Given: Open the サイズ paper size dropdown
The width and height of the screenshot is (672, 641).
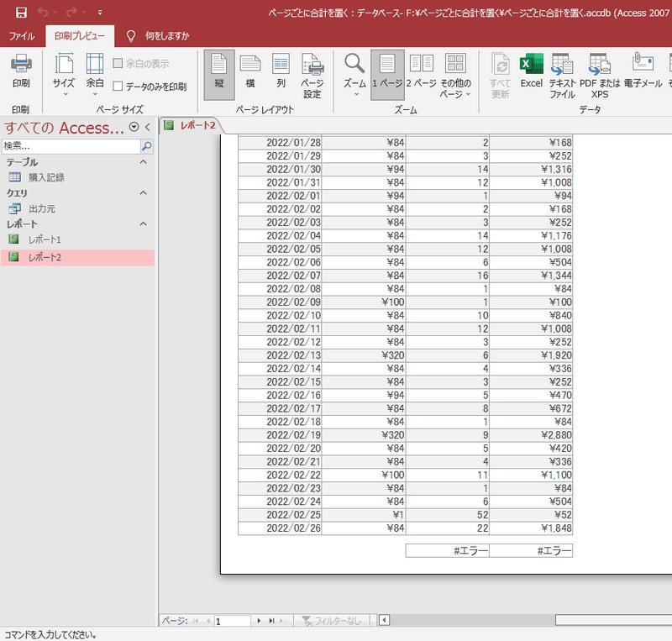Looking at the screenshot, I should click(x=64, y=75).
